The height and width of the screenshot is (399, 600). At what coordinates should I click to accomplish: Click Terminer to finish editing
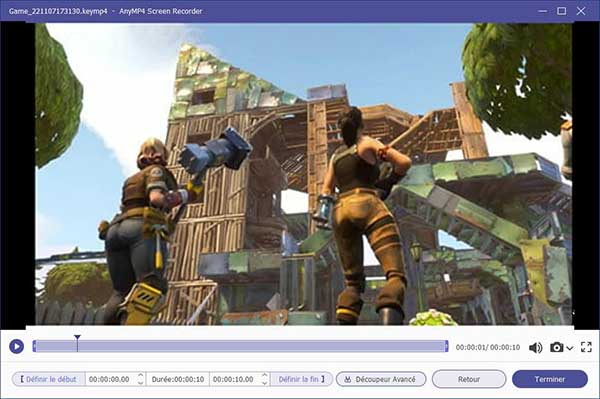tap(549, 379)
